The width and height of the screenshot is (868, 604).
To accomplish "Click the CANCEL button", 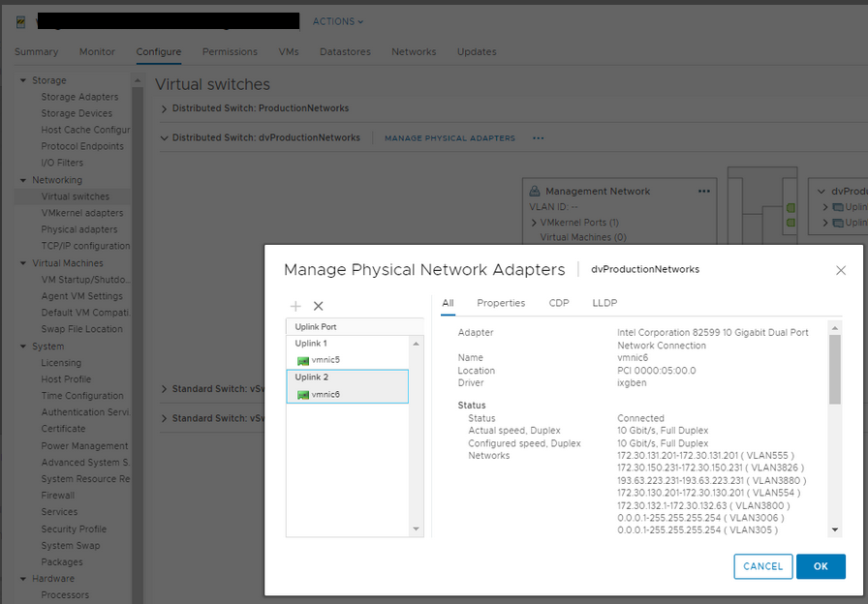I will pos(762,566).
